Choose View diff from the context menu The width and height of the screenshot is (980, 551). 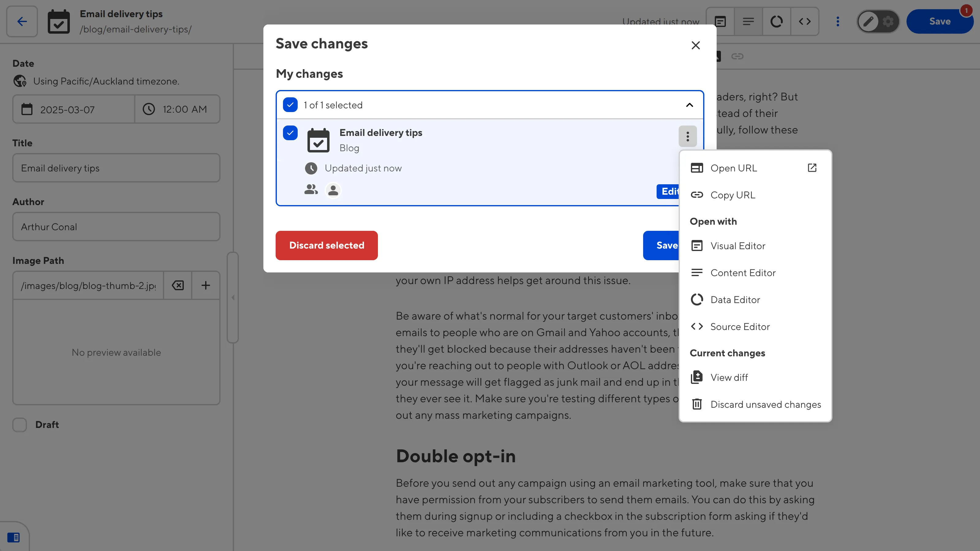(x=729, y=377)
